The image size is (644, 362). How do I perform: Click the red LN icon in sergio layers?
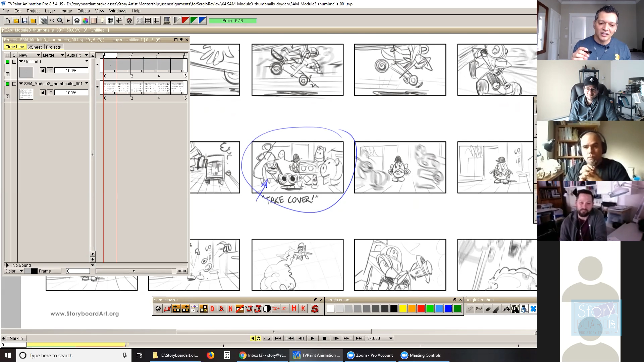coord(167,309)
